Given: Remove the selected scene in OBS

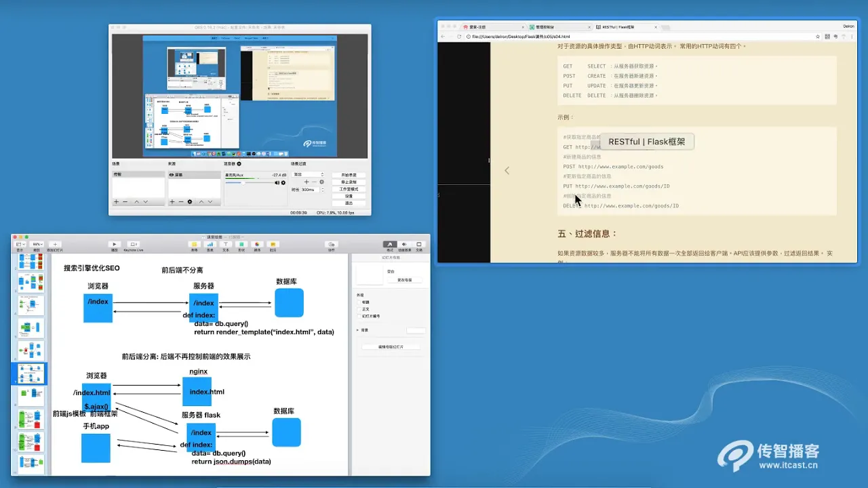Looking at the screenshot, I should click(x=125, y=202).
